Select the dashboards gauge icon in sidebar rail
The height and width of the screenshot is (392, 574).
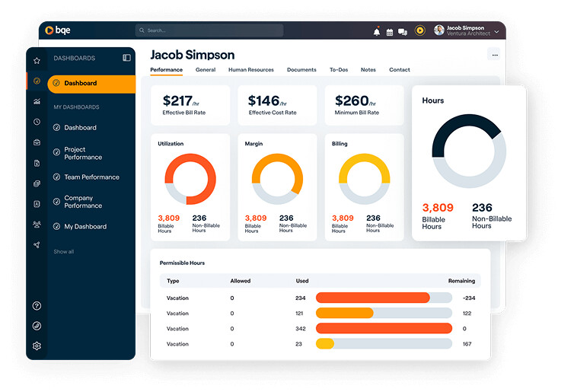(37, 81)
